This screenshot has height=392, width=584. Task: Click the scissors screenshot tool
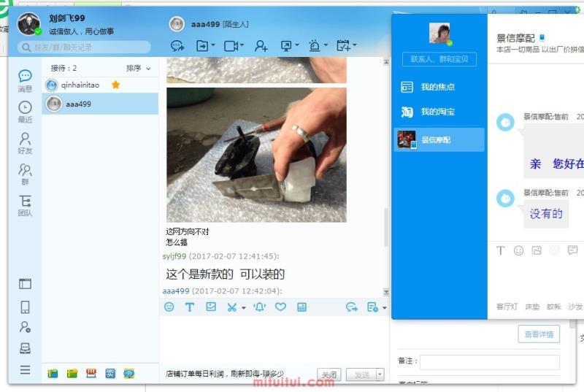pos(231,307)
